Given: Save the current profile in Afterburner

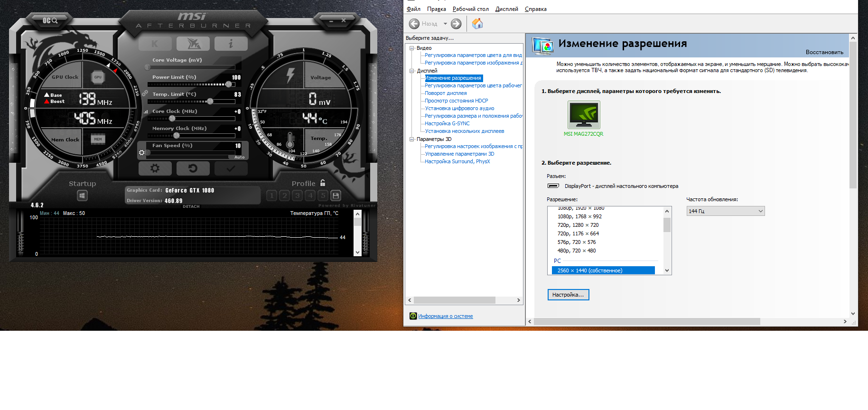Looking at the screenshot, I should click(x=336, y=196).
